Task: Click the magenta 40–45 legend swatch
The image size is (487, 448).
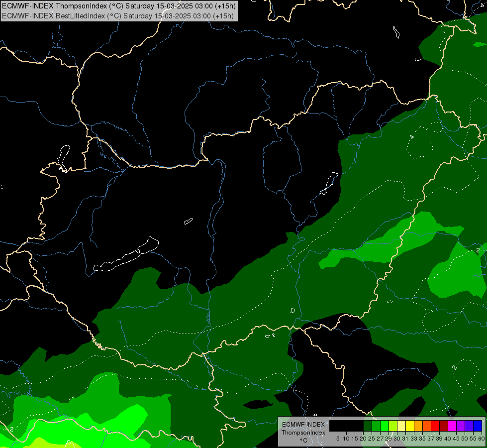Action: pos(452,426)
